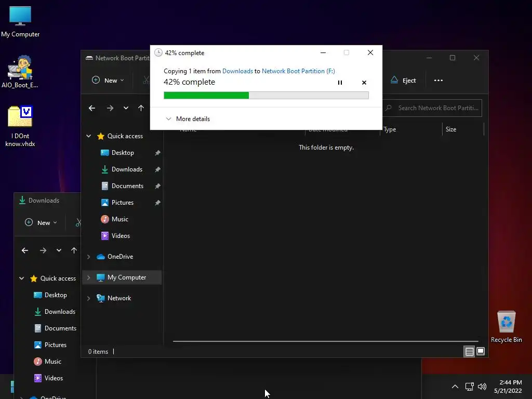
Task: Open Recycle Bin on desktop
Action: tap(506, 327)
